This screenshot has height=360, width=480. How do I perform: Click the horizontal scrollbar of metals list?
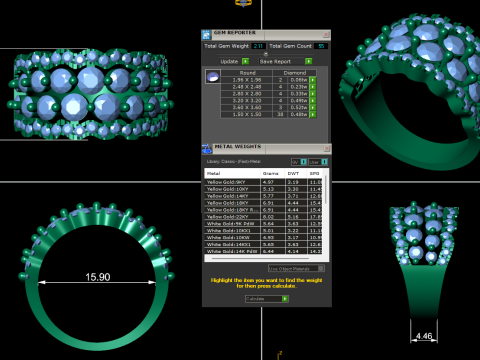click(x=260, y=258)
